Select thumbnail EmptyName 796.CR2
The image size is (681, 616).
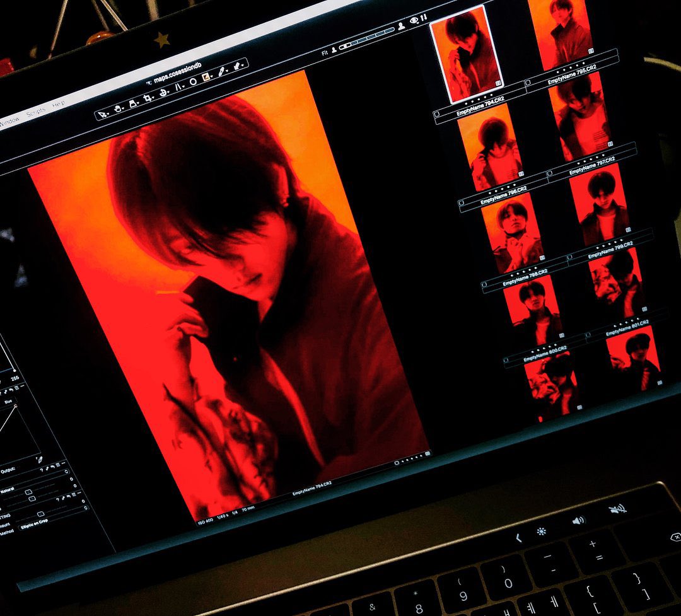[x=490, y=148]
